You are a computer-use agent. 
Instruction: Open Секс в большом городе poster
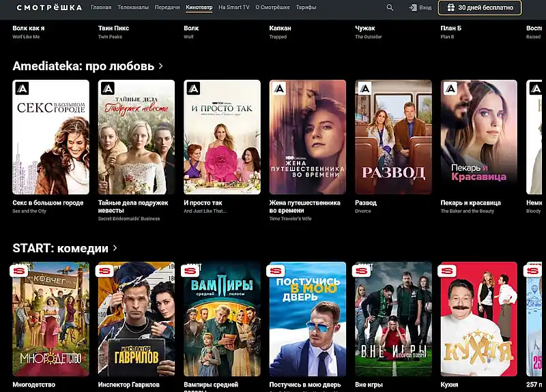(51, 137)
